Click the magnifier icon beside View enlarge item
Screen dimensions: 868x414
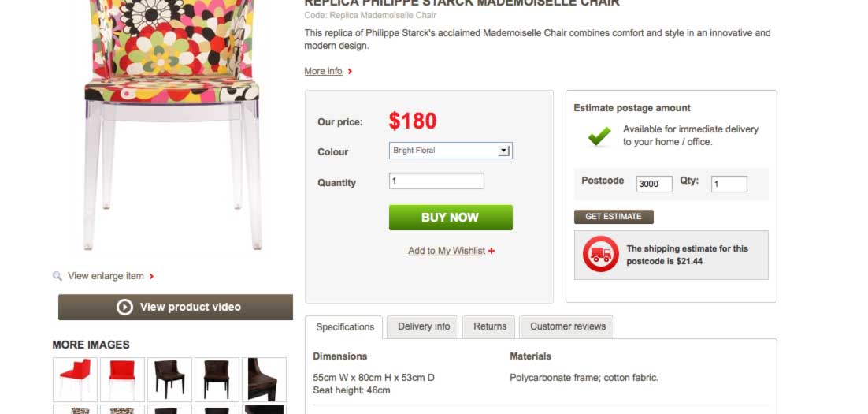point(57,276)
